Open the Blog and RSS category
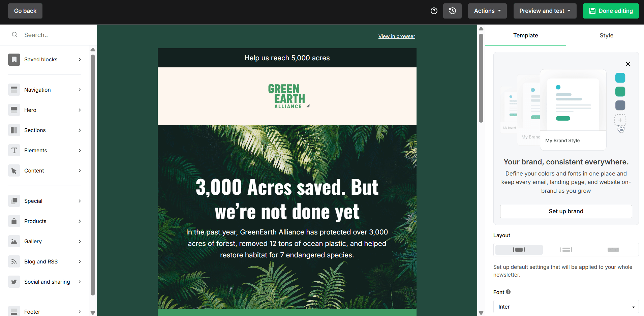Screen dimensions: 644x316 (45, 262)
